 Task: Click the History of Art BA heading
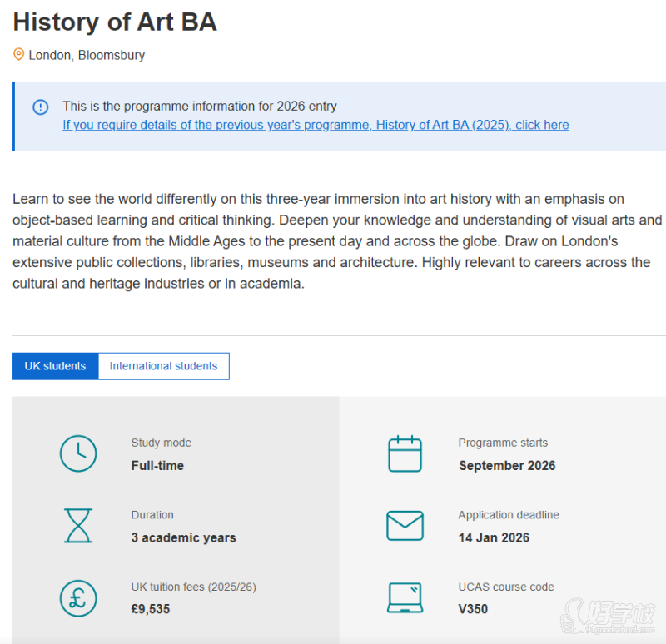[x=115, y=22]
